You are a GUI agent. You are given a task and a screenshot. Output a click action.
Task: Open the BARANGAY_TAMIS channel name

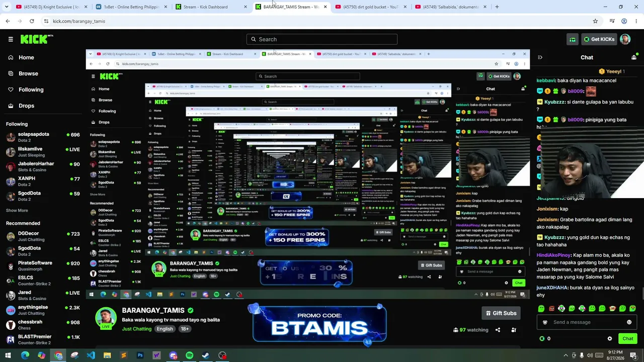click(153, 311)
